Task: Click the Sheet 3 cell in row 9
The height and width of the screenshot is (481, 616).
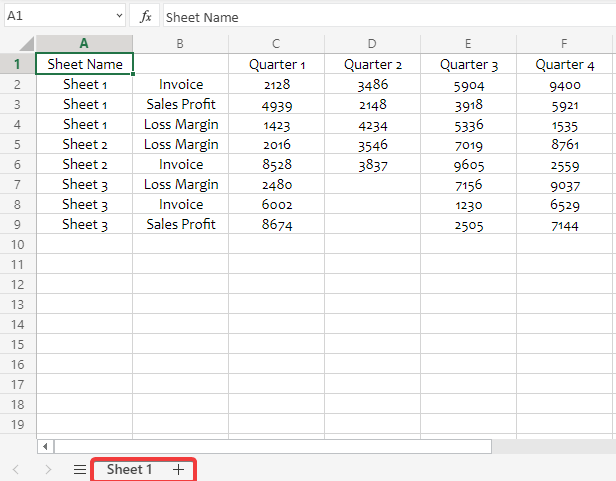Action: [84, 224]
